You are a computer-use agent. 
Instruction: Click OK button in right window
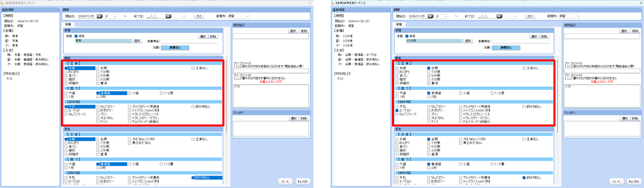pyautogui.click(x=616, y=181)
